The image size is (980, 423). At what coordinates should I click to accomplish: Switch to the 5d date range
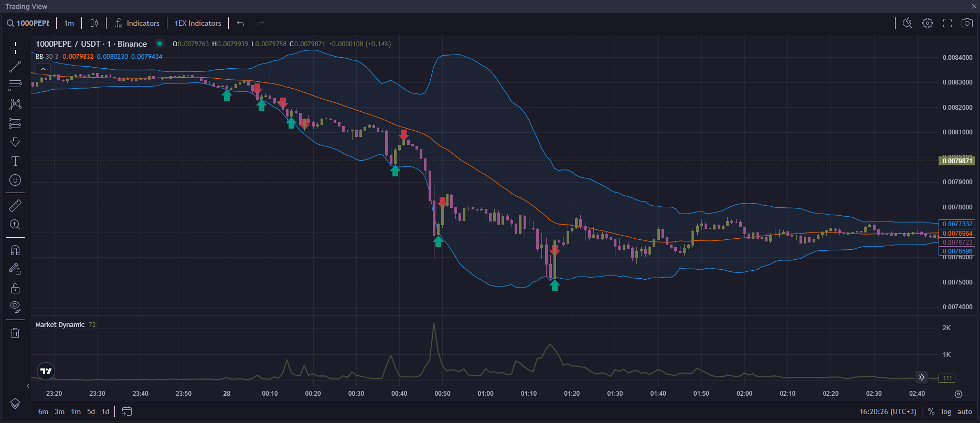(91, 411)
